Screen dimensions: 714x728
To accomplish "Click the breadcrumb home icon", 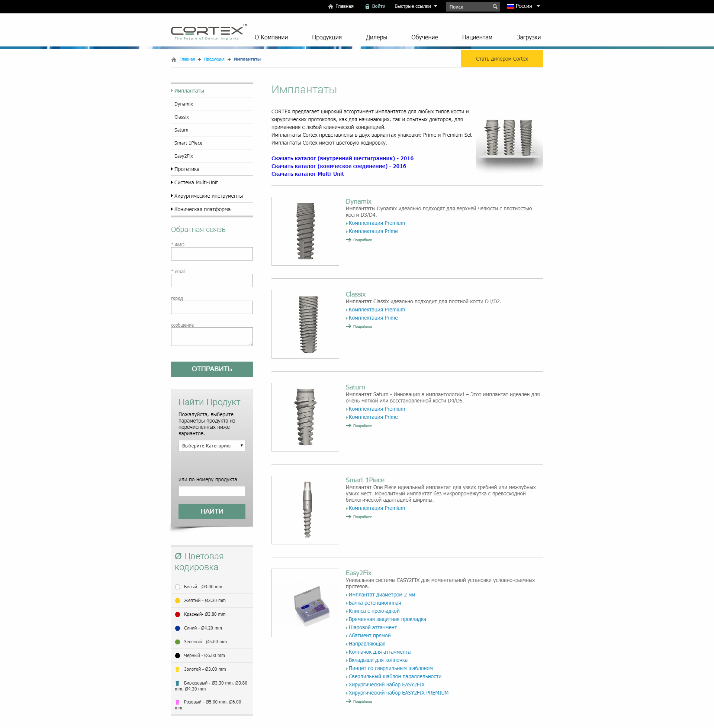I will (174, 59).
